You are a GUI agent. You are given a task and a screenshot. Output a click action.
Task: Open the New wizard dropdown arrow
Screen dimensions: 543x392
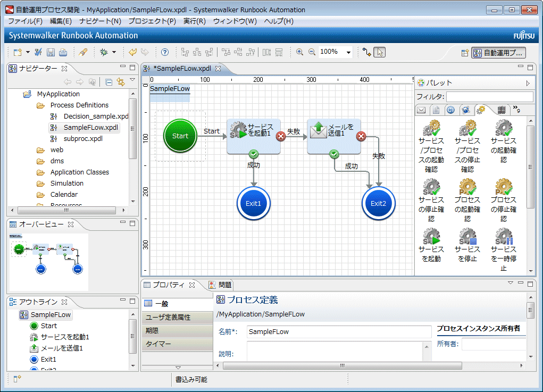click(x=28, y=52)
